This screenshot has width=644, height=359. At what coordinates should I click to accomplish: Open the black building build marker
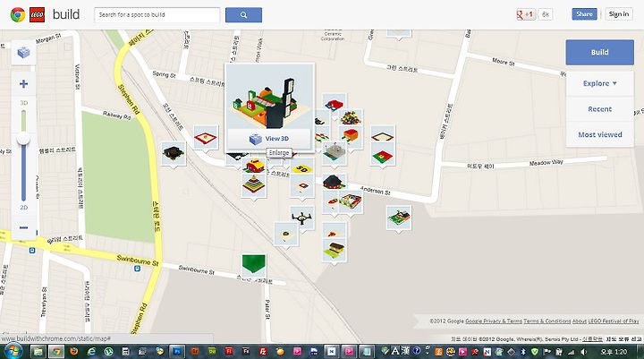(173, 154)
